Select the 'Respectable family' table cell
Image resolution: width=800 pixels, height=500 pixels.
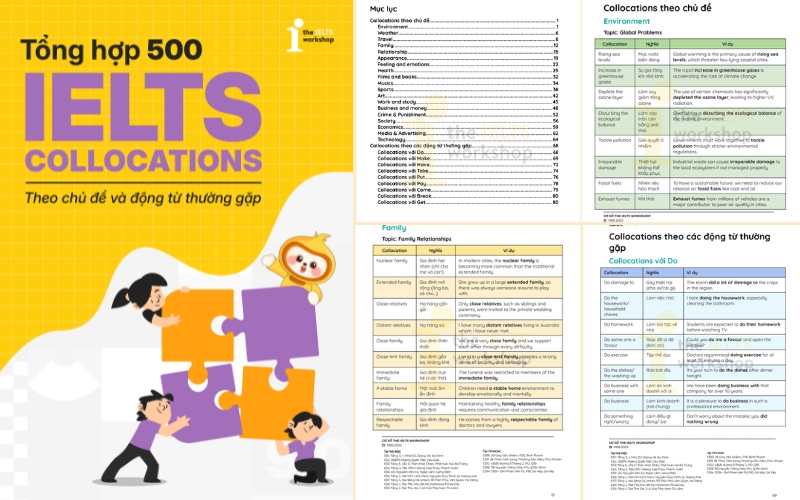tap(395, 422)
